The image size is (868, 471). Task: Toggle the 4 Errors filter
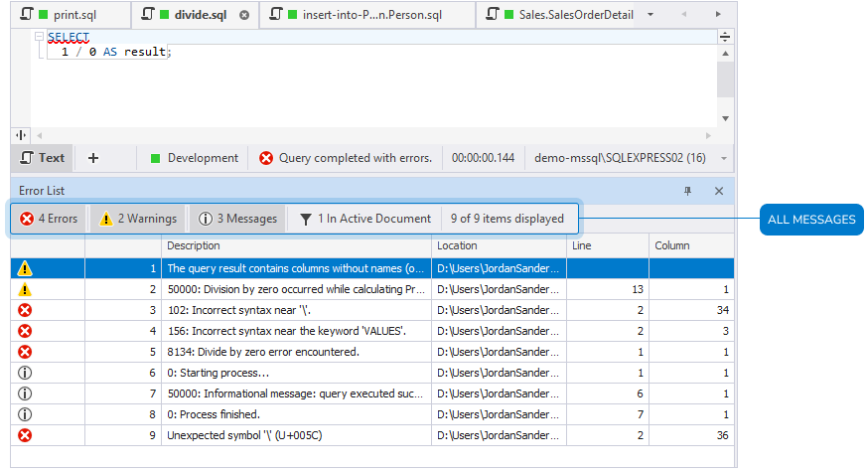(x=49, y=219)
